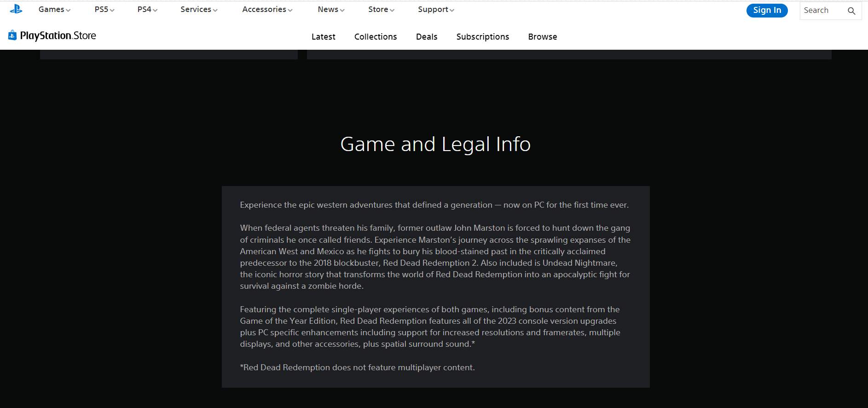The height and width of the screenshot is (408, 868).
Task: Click the PlayStation Store bag logo
Action: 12,35
